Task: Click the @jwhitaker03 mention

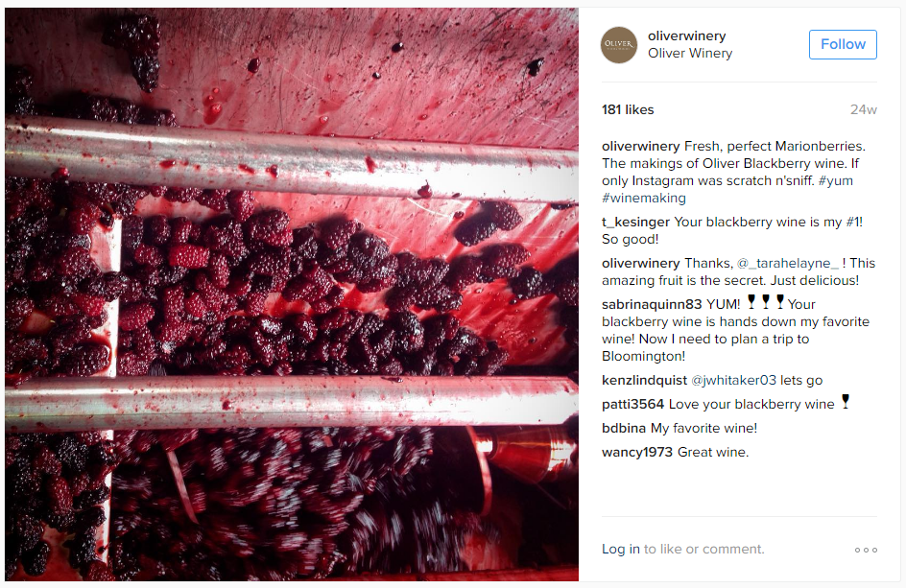Action: (x=734, y=380)
